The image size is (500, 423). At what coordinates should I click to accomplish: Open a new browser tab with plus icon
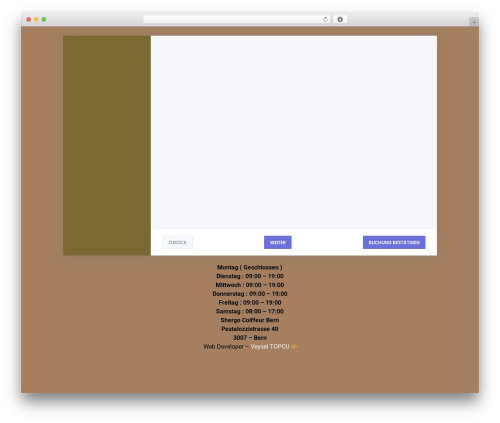[474, 22]
